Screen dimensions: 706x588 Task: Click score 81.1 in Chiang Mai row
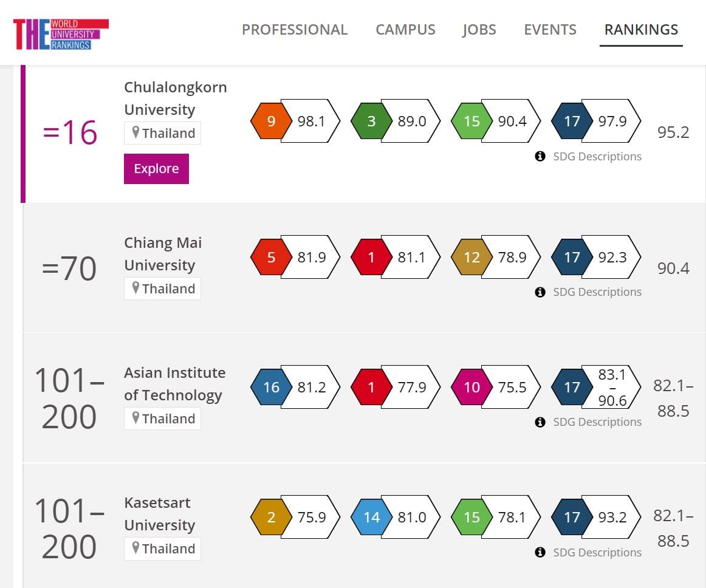[411, 257]
